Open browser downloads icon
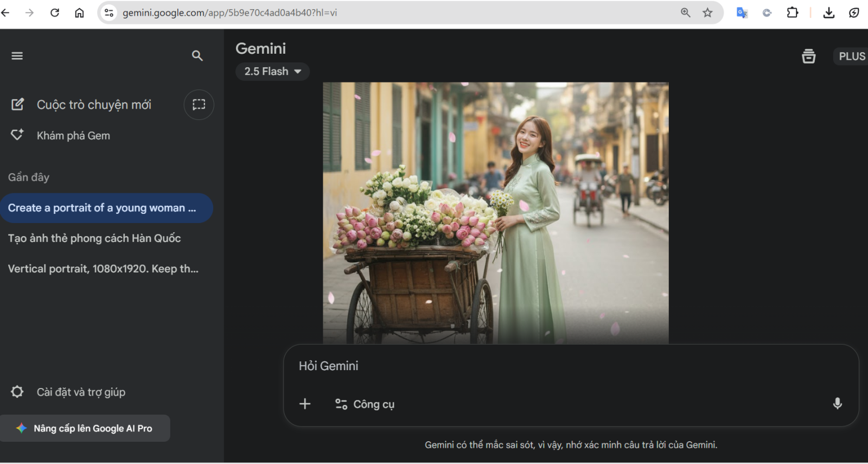This screenshot has width=868, height=464. click(x=828, y=12)
